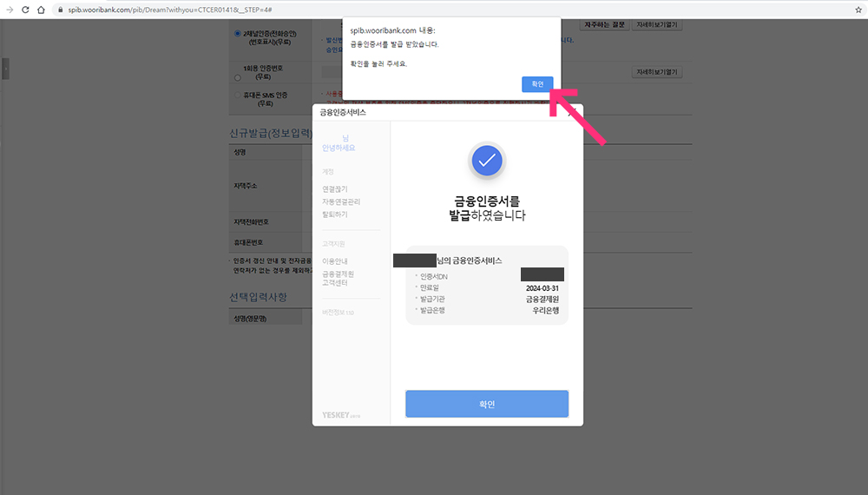Screen dimensions: 868x495
Task: Click the 인증서DN label
Action: click(433, 277)
